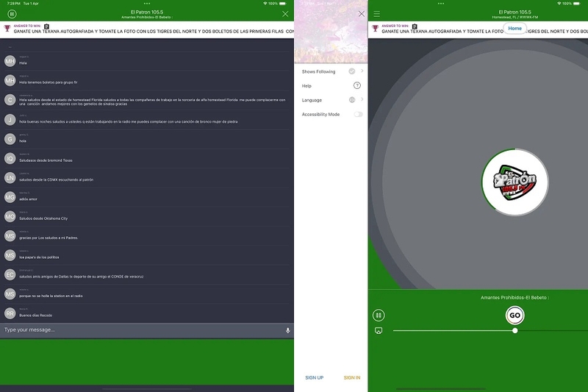
Task: Open the AirPlay icon in player
Action: click(379, 330)
